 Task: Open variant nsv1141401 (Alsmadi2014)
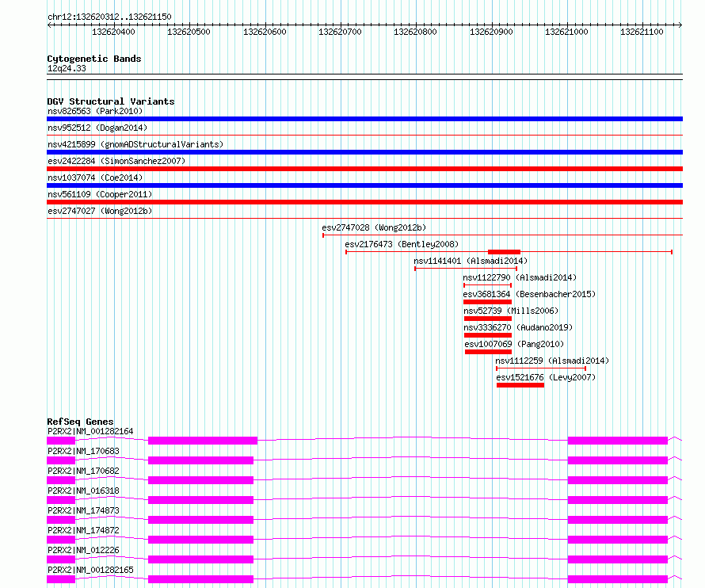click(x=471, y=261)
